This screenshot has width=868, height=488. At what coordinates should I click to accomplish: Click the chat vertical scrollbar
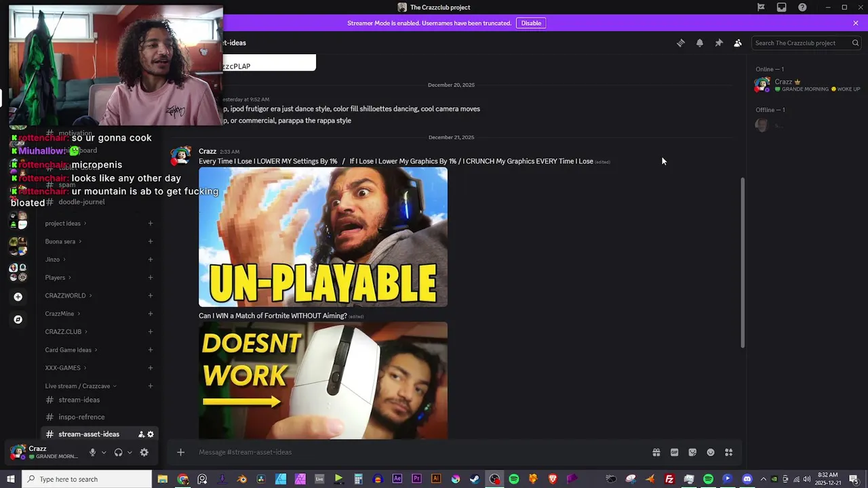click(743, 263)
